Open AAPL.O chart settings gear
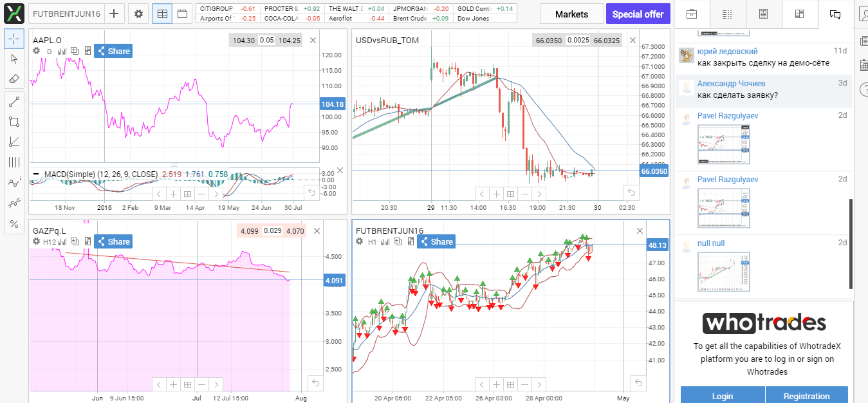 (x=36, y=50)
